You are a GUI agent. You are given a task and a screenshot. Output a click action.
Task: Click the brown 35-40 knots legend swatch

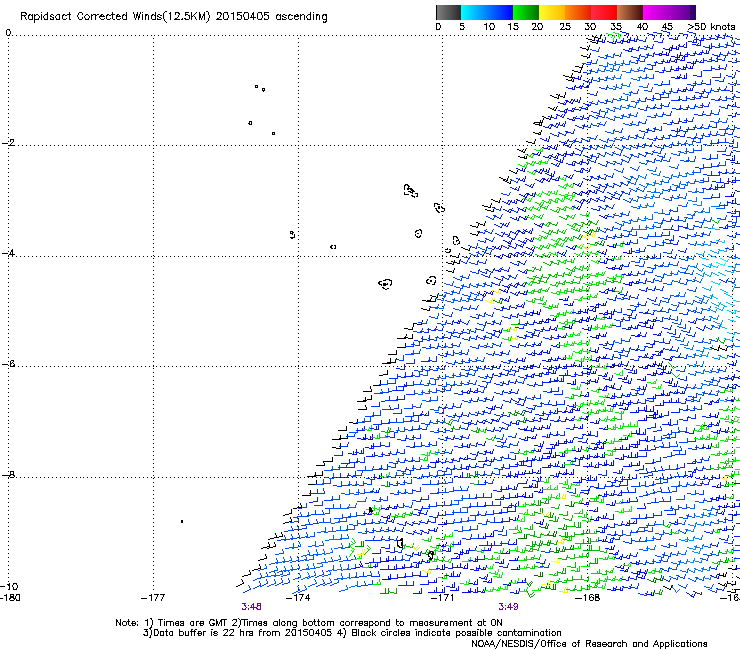tap(630, 12)
